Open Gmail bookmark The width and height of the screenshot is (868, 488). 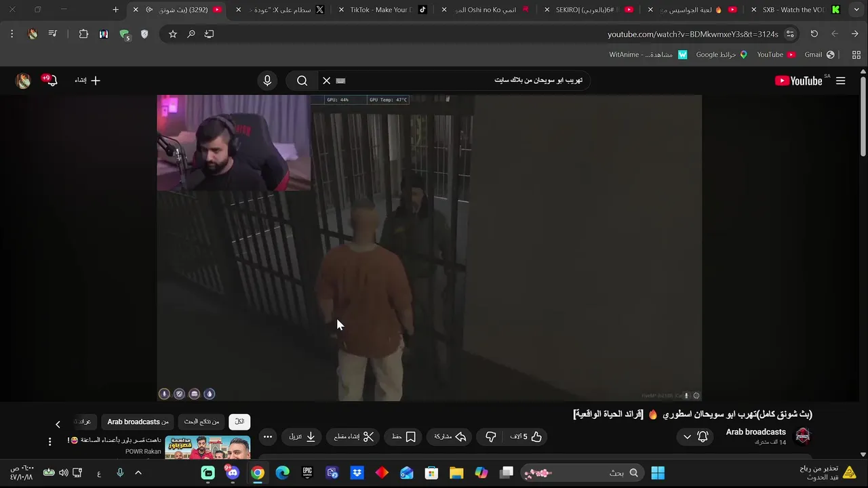click(819, 55)
